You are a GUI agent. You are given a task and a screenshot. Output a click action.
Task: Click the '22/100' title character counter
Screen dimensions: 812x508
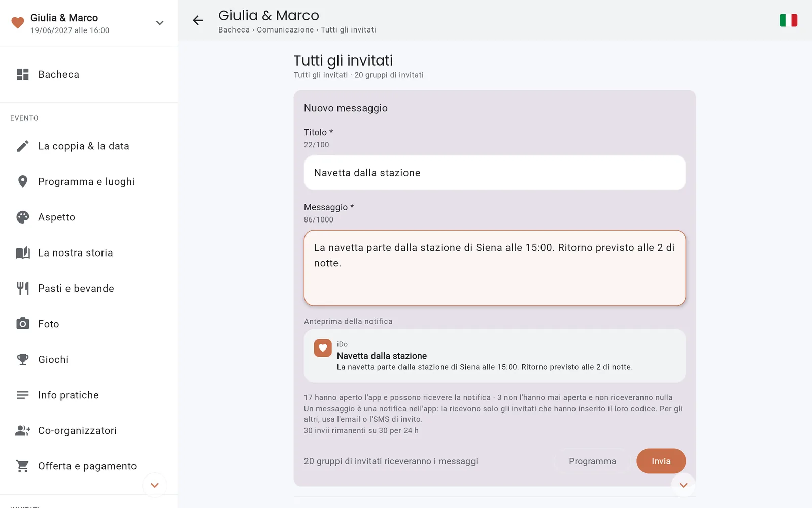317,145
